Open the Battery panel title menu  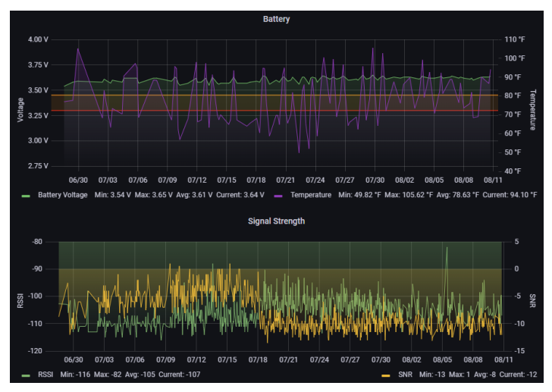tap(276, 18)
